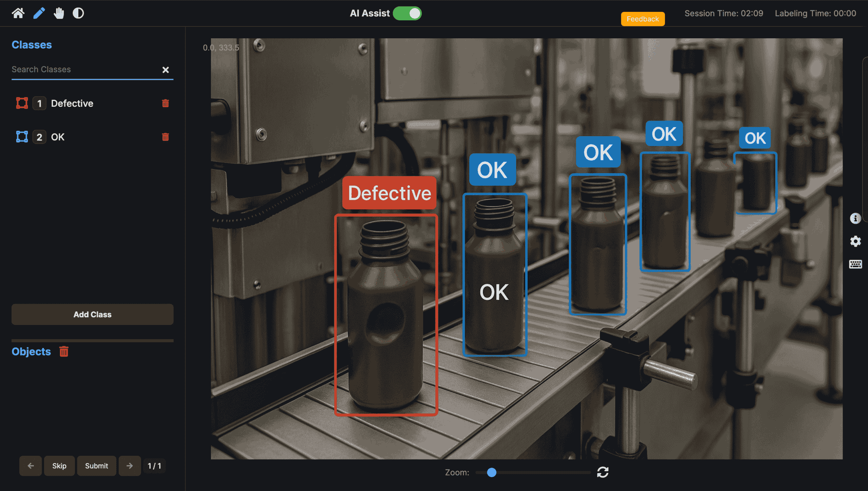Skip the current image
This screenshot has width=868, height=491.
point(59,466)
